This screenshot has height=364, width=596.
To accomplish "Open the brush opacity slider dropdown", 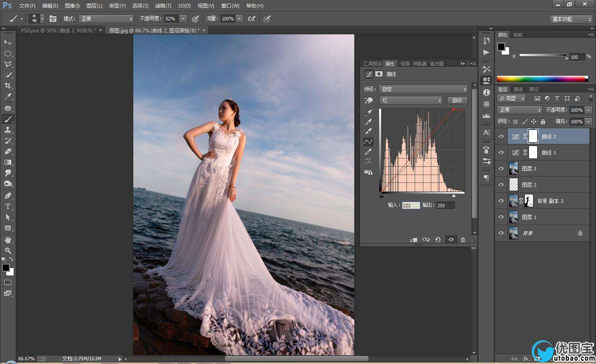I will click(183, 19).
